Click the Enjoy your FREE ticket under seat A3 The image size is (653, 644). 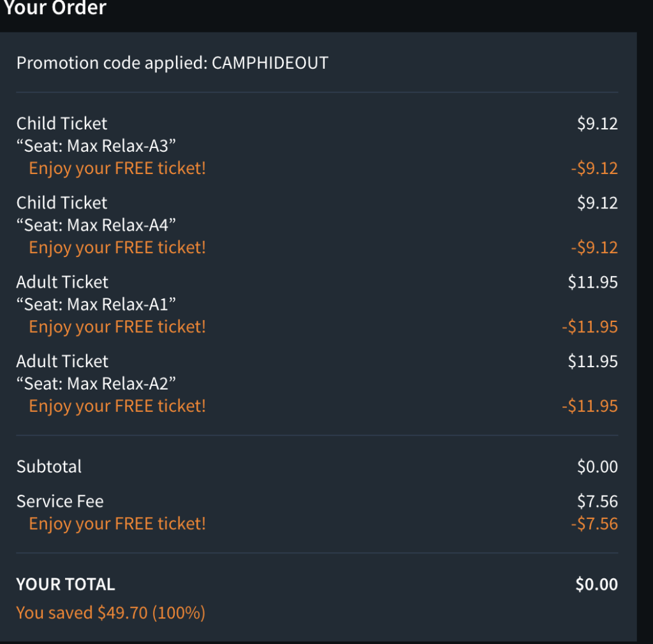point(117,168)
